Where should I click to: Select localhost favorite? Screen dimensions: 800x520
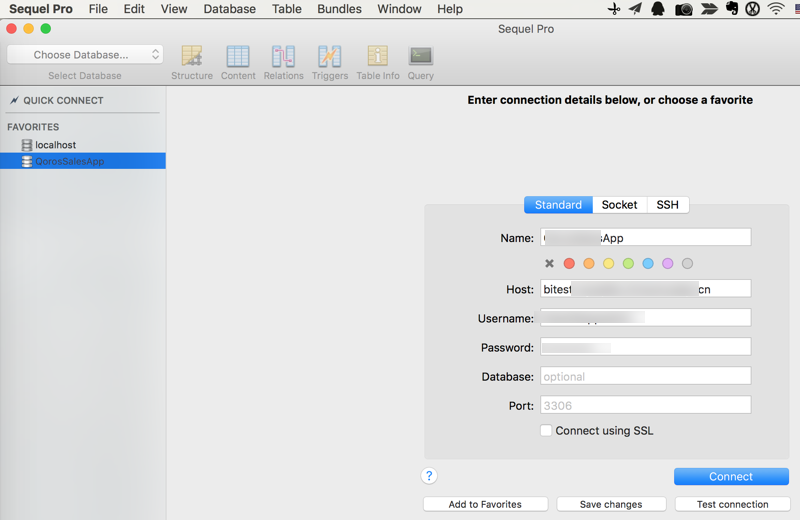pos(83,145)
